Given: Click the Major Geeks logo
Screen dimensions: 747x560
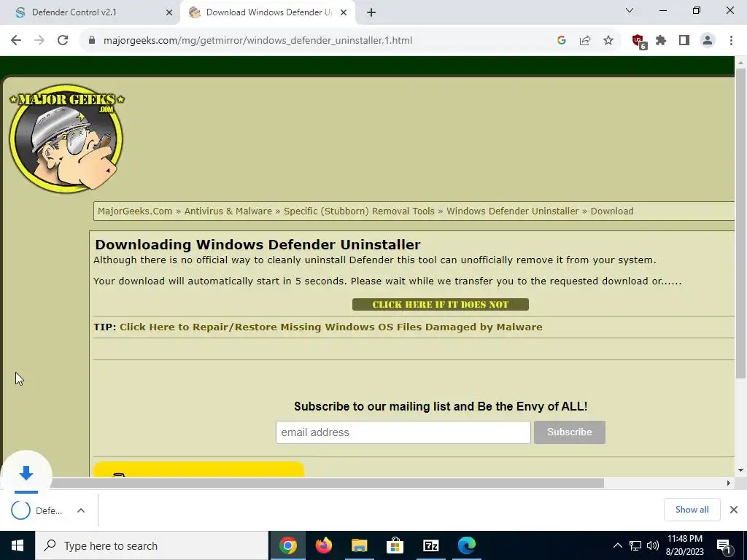Looking at the screenshot, I should point(66,139).
